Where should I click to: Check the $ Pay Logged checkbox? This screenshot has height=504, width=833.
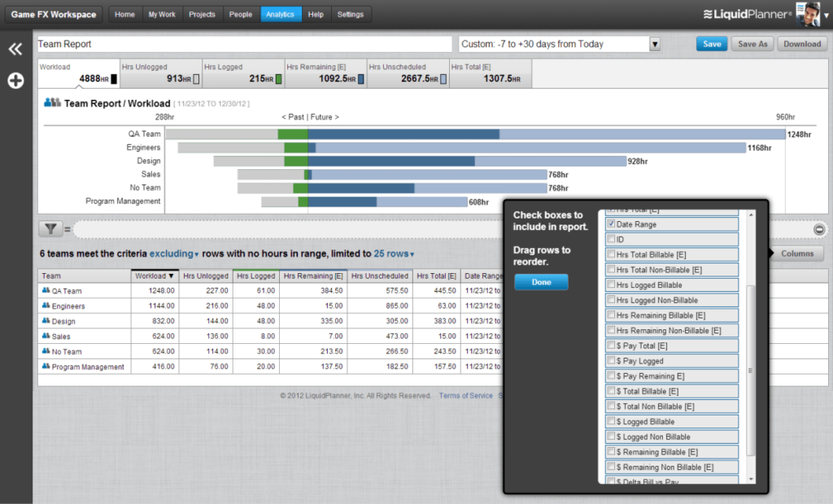click(612, 361)
